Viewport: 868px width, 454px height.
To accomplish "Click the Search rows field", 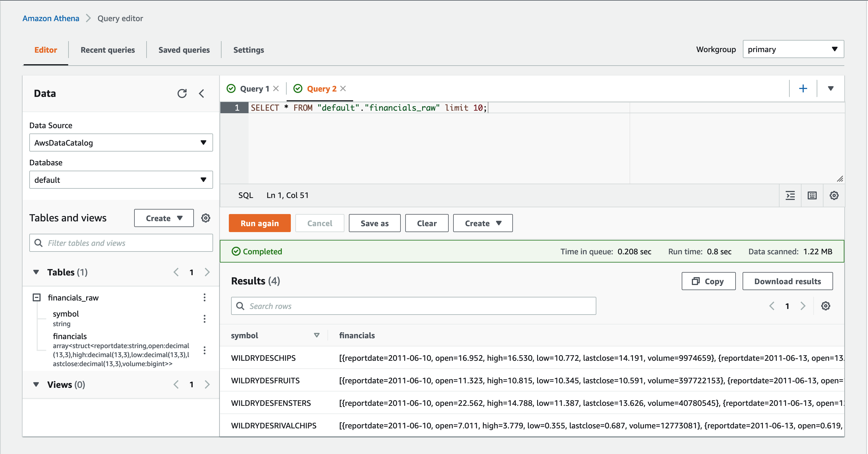I will click(413, 306).
